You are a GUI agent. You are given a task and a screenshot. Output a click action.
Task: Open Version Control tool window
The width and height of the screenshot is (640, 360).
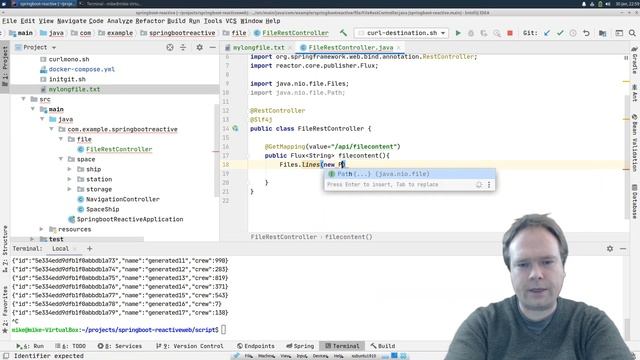pos(190,346)
